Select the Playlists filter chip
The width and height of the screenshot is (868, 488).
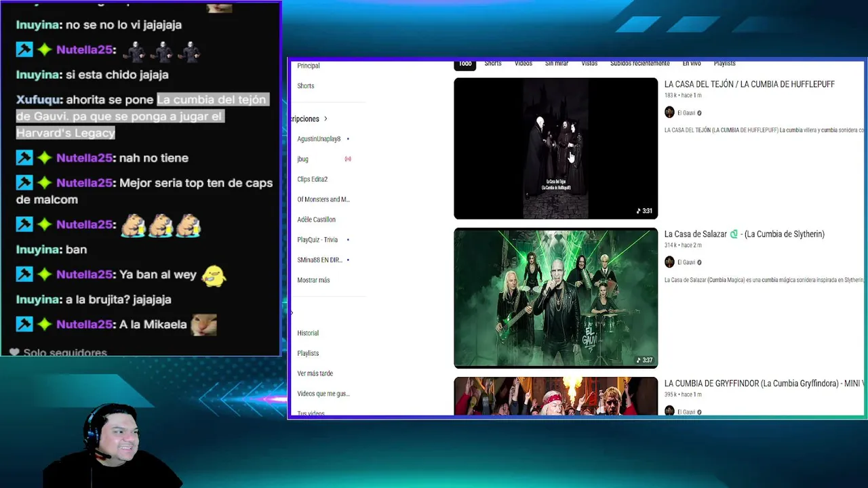coord(724,64)
